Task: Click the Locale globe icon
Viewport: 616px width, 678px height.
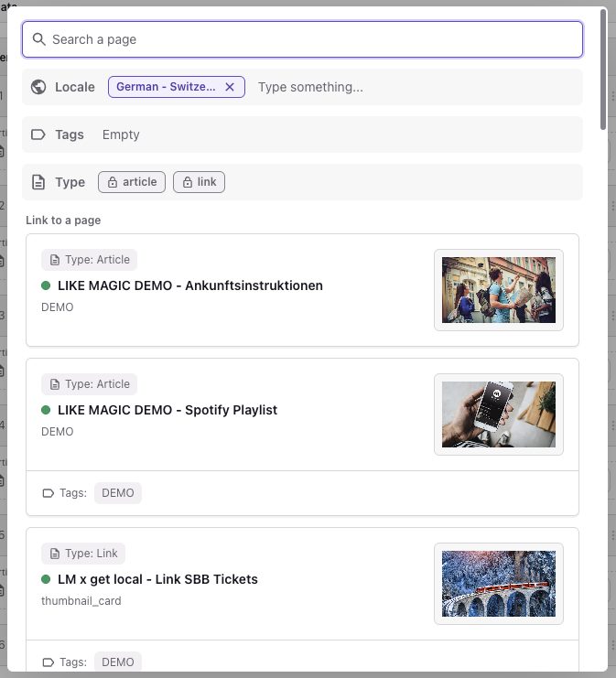Action: click(38, 87)
